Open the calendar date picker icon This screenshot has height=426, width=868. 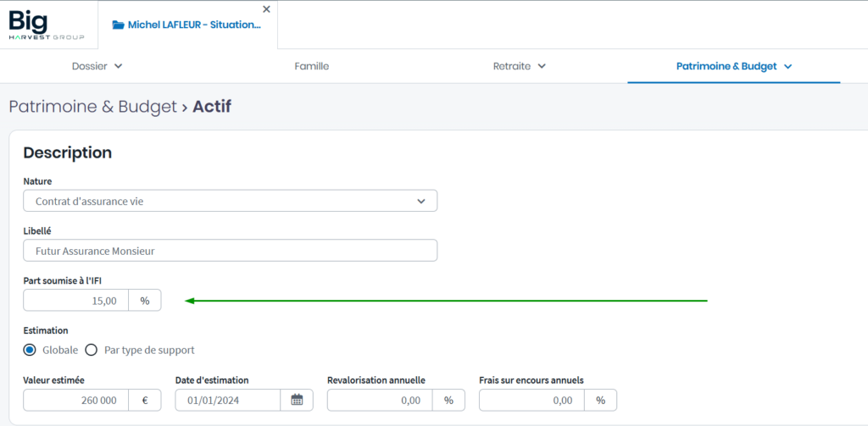point(297,400)
